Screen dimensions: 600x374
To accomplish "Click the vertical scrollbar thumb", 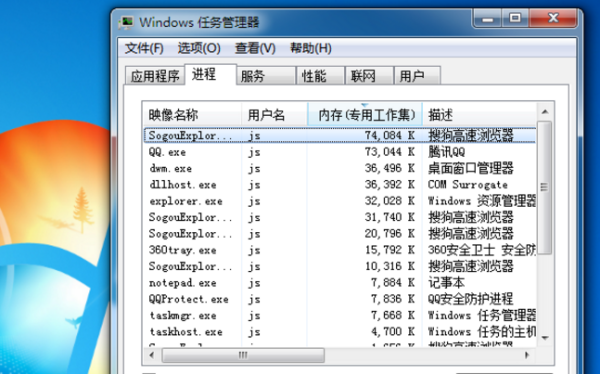I will tap(544, 188).
